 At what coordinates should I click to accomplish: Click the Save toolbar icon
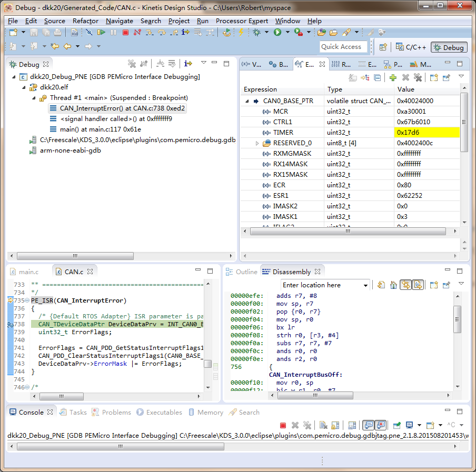[34, 32]
